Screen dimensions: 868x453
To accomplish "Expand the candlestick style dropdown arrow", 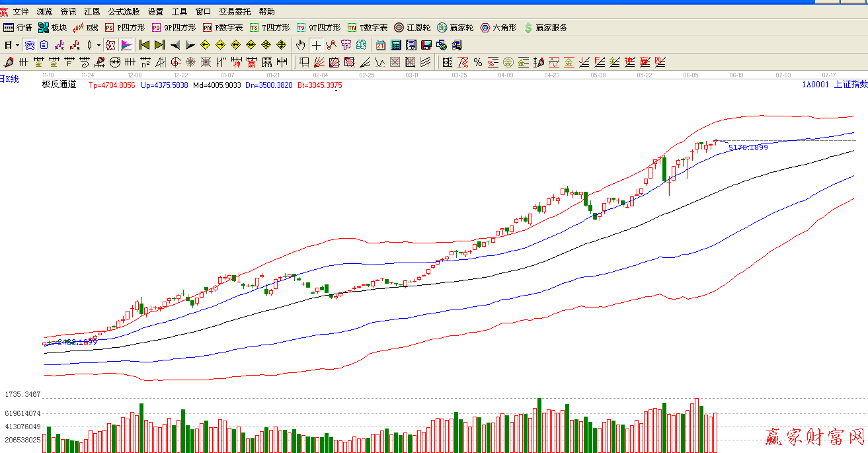I will pyautogui.click(x=99, y=45).
